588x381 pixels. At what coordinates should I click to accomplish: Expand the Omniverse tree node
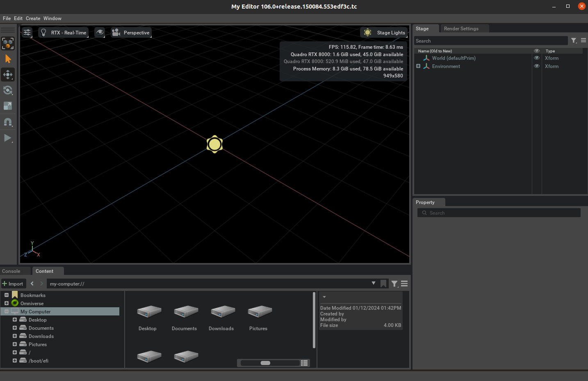click(x=7, y=304)
